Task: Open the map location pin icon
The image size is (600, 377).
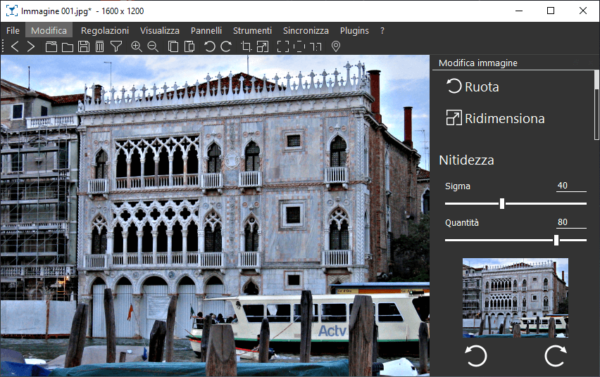Action: point(336,47)
